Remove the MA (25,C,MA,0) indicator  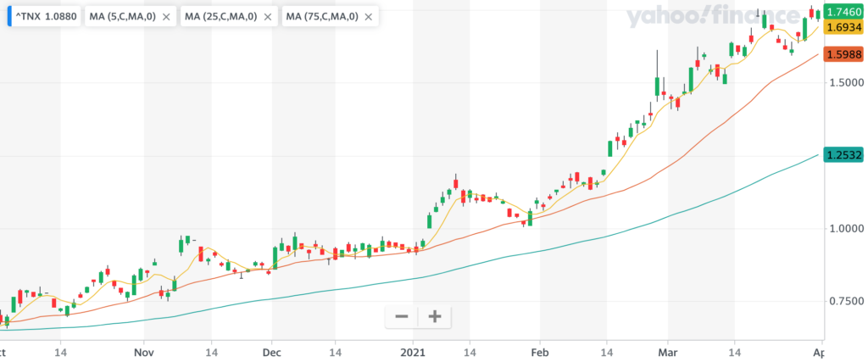(x=267, y=17)
